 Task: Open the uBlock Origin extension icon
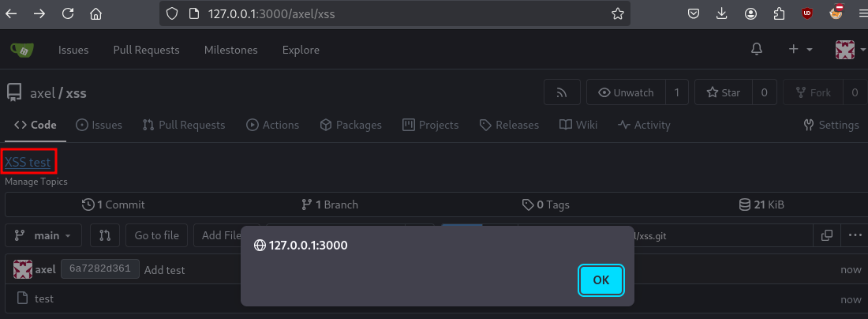tap(806, 13)
